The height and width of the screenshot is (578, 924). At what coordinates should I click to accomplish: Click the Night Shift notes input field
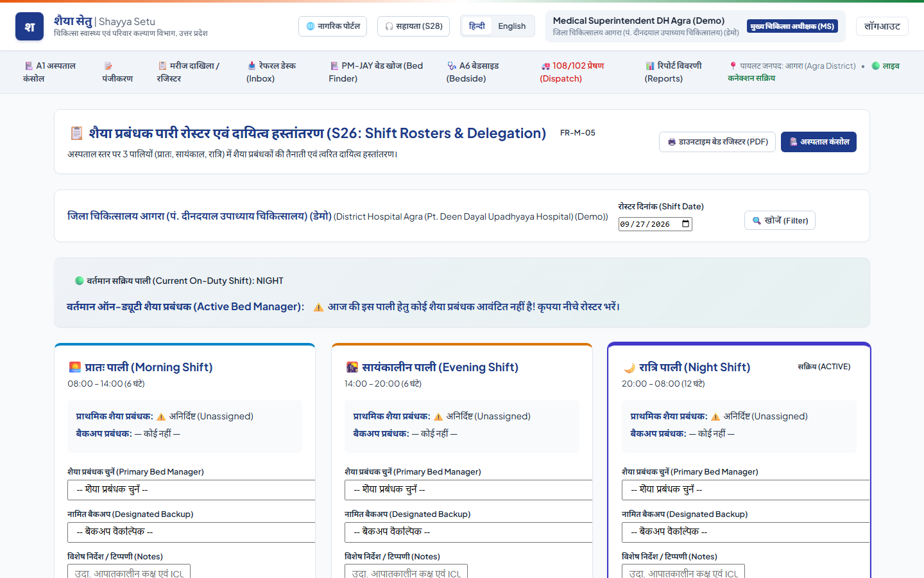683,572
